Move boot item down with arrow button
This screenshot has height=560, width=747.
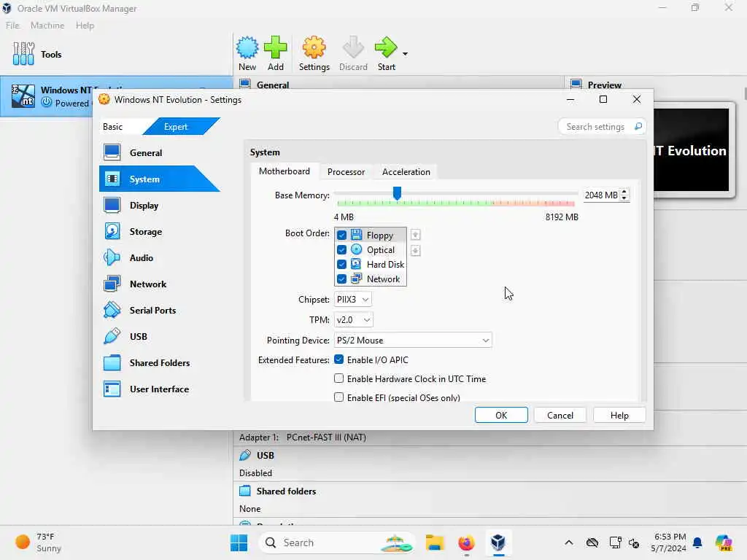pos(415,251)
